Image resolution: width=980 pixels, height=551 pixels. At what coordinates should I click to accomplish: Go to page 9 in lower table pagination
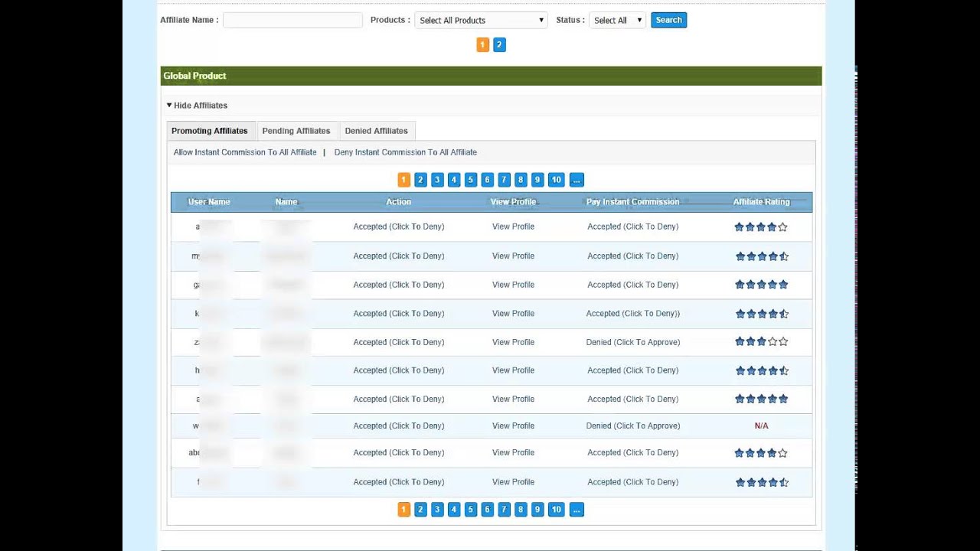tap(537, 510)
